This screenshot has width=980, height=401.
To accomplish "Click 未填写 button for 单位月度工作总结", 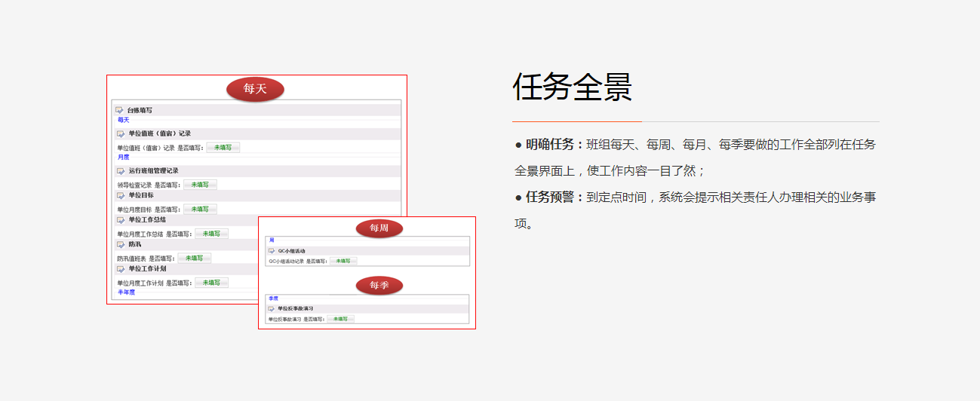I will 211,234.
